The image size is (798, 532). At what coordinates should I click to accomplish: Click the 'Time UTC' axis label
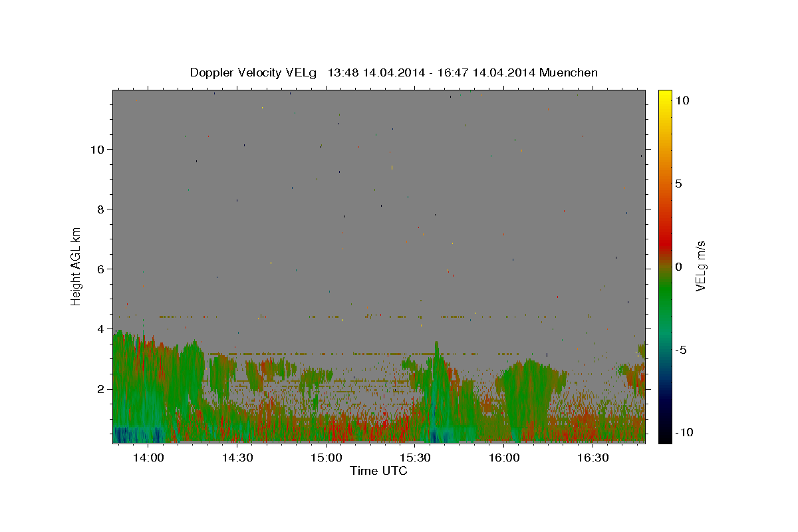point(378,471)
